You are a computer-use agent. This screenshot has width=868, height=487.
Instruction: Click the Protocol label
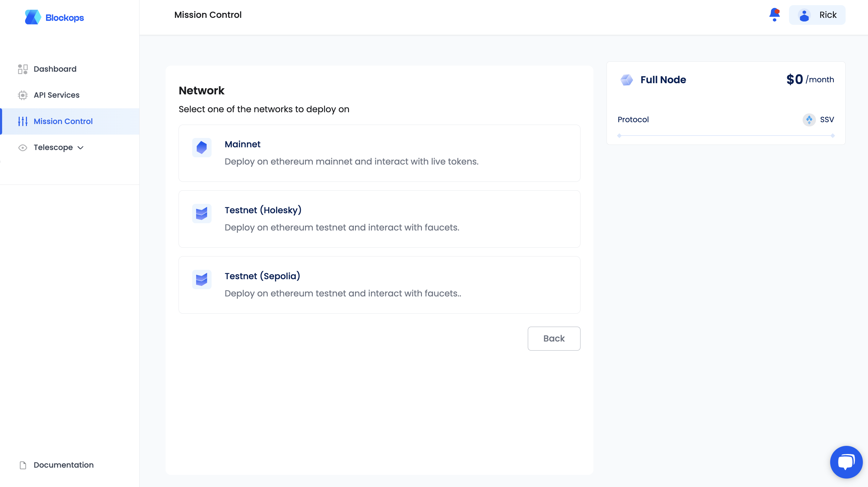coord(633,119)
